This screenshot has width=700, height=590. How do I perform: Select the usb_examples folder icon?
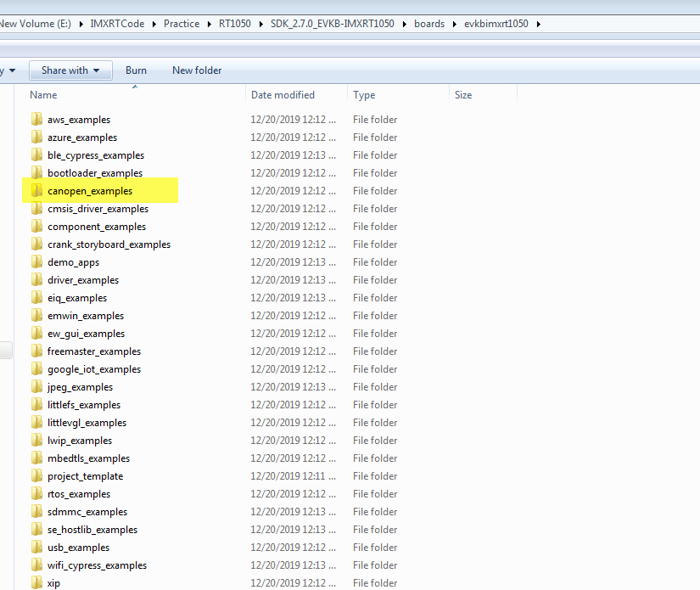37,548
